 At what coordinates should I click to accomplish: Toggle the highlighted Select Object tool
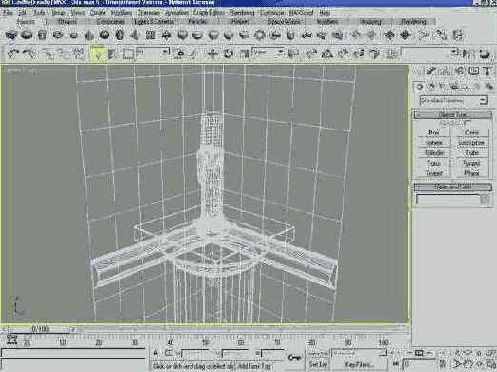click(x=98, y=54)
